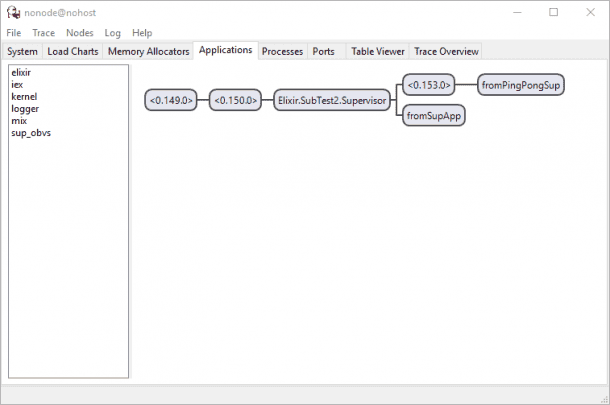Open the File menu
This screenshot has width=610, height=405.
pyautogui.click(x=14, y=33)
